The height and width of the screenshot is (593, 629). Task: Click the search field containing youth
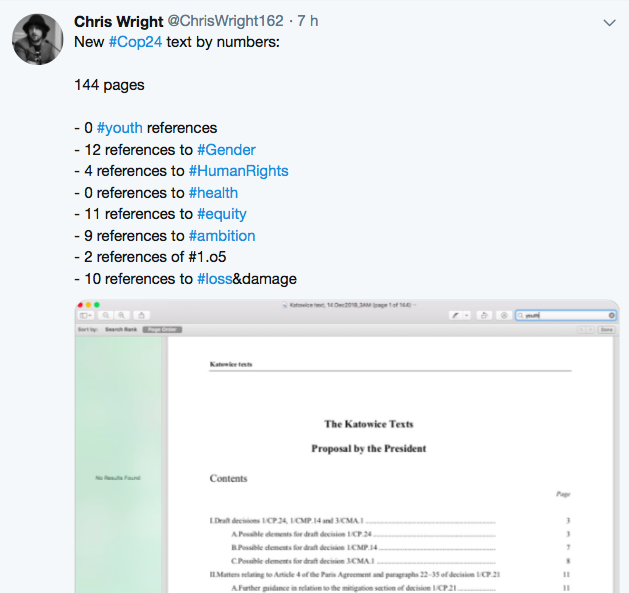pyautogui.click(x=566, y=316)
